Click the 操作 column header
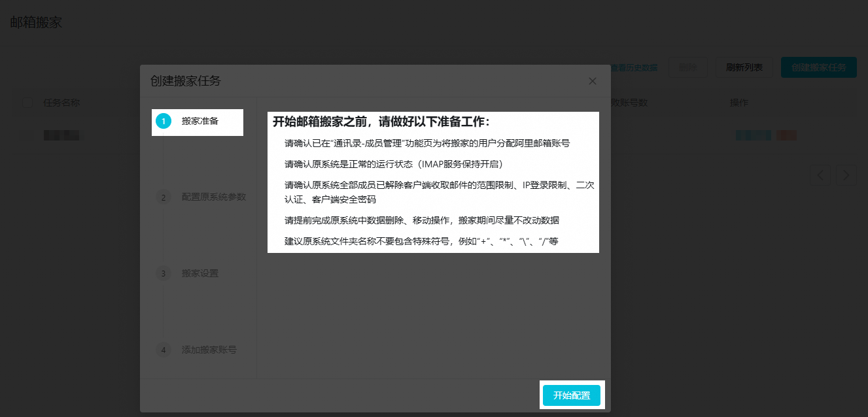Screen dimensions: 868x417 point(739,103)
